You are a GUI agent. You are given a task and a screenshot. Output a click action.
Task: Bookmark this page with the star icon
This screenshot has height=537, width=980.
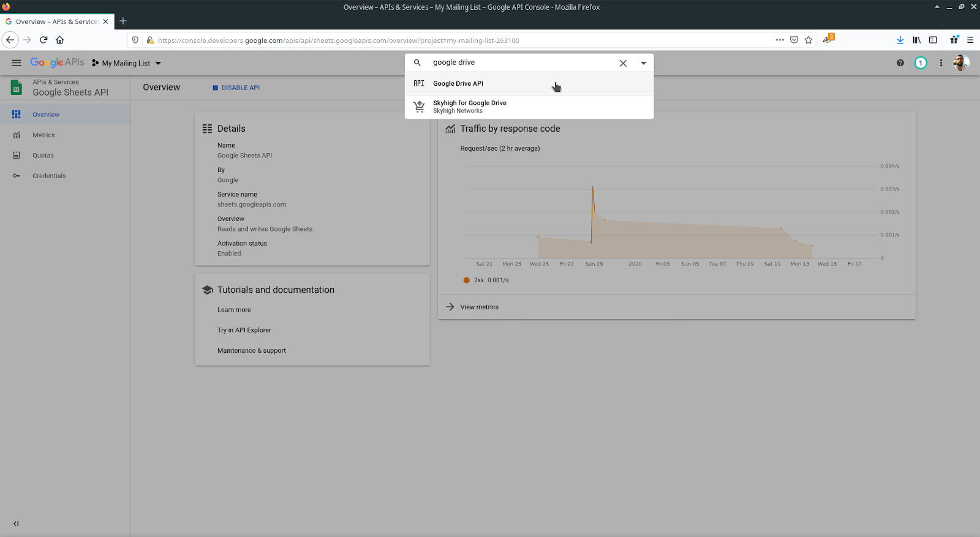[809, 40]
